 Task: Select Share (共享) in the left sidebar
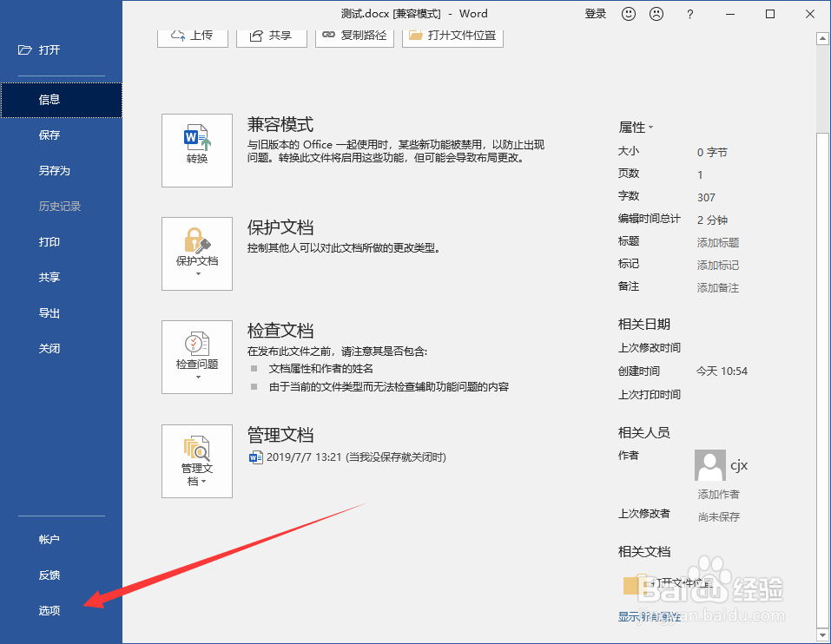point(62,277)
